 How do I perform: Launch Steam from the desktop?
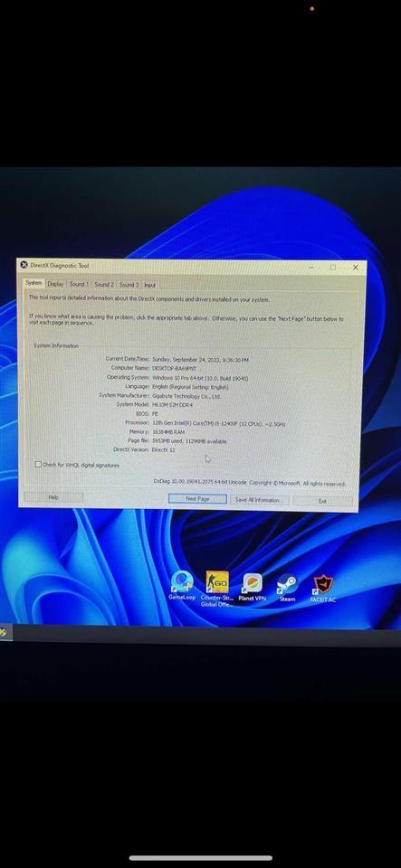pos(287,588)
